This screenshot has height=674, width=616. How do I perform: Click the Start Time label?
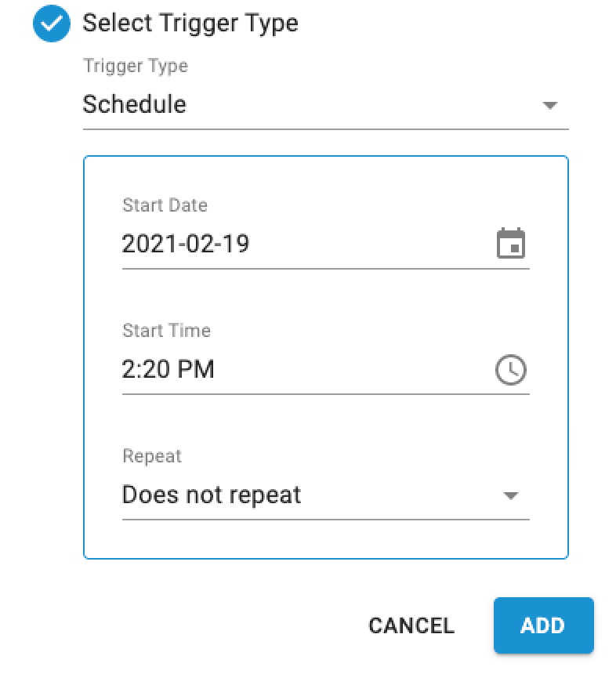click(x=166, y=331)
